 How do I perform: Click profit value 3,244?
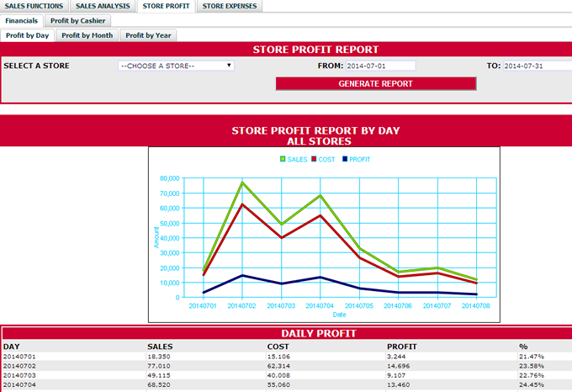coord(396,357)
